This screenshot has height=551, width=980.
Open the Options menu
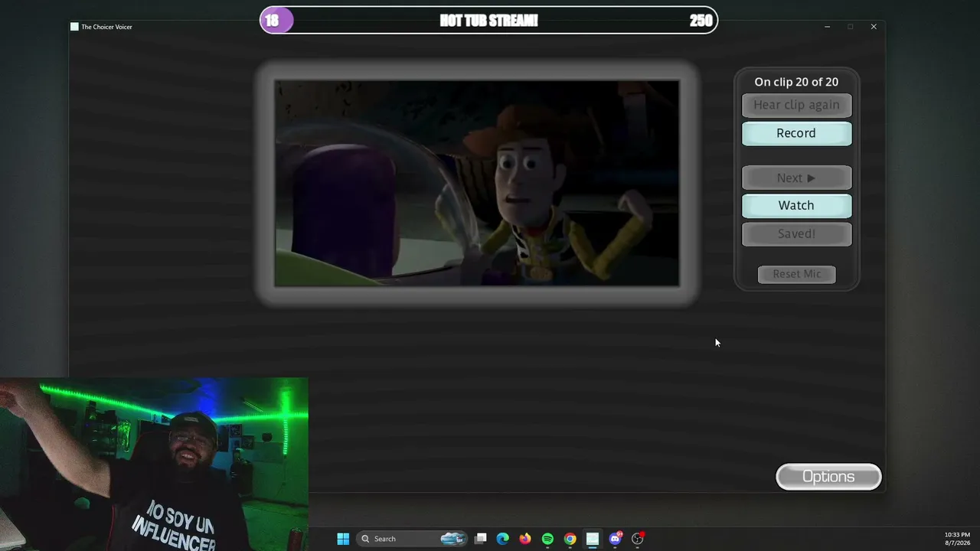pos(828,477)
